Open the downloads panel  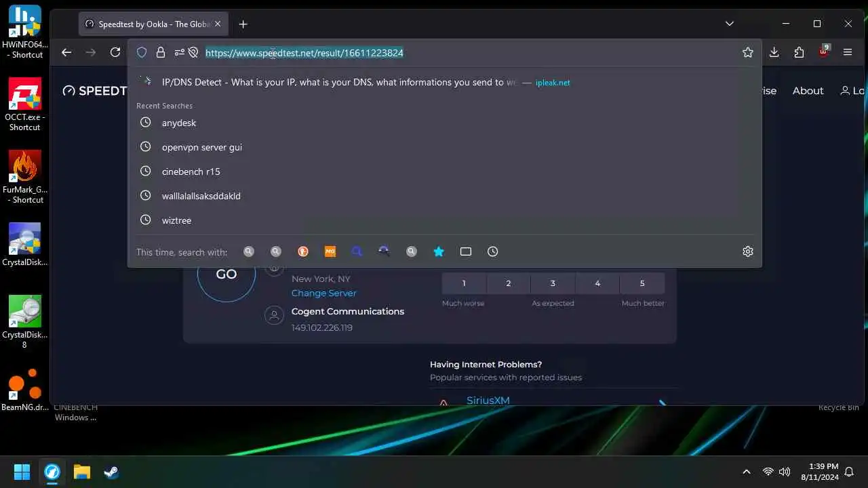(774, 52)
